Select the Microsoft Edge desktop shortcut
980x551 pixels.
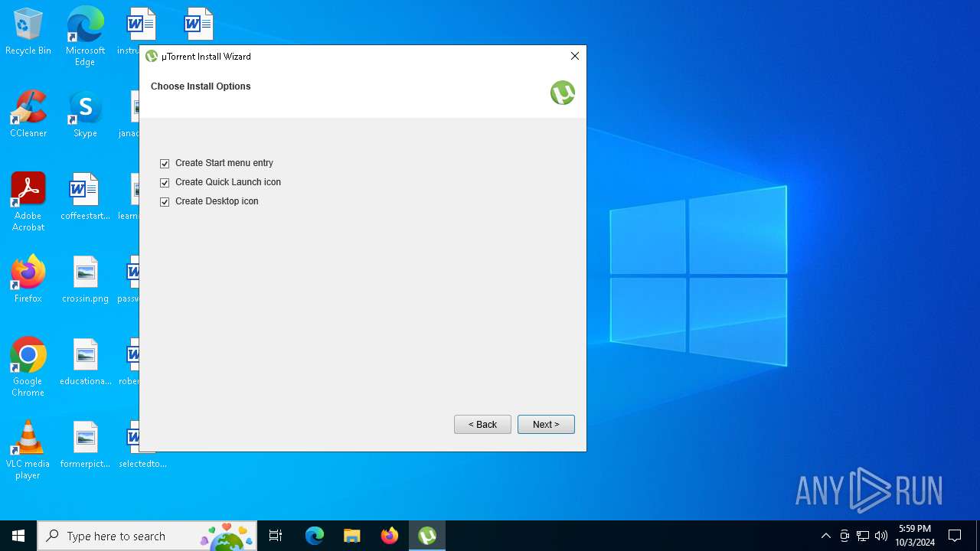tap(85, 36)
